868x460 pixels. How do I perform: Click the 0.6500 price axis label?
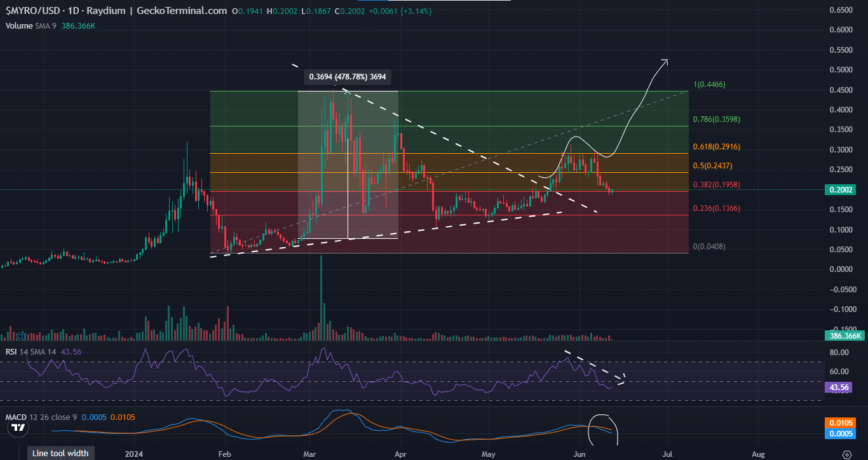(843, 10)
